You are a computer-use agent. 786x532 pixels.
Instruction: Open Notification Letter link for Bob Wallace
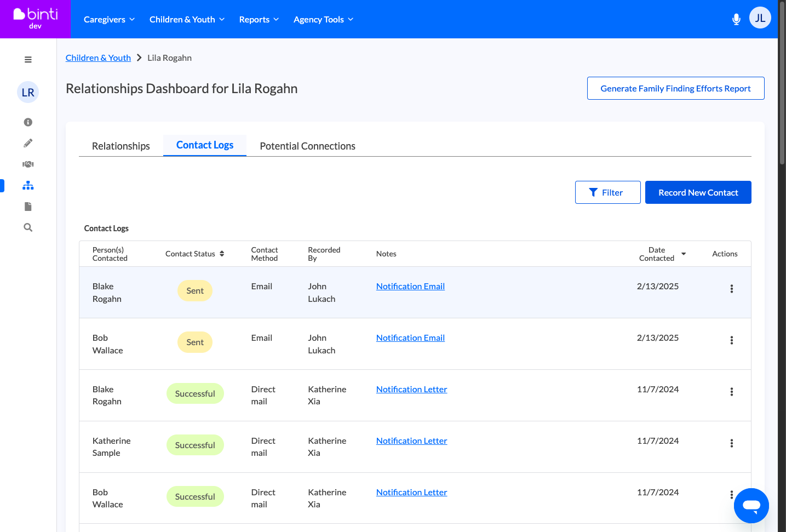click(411, 493)
